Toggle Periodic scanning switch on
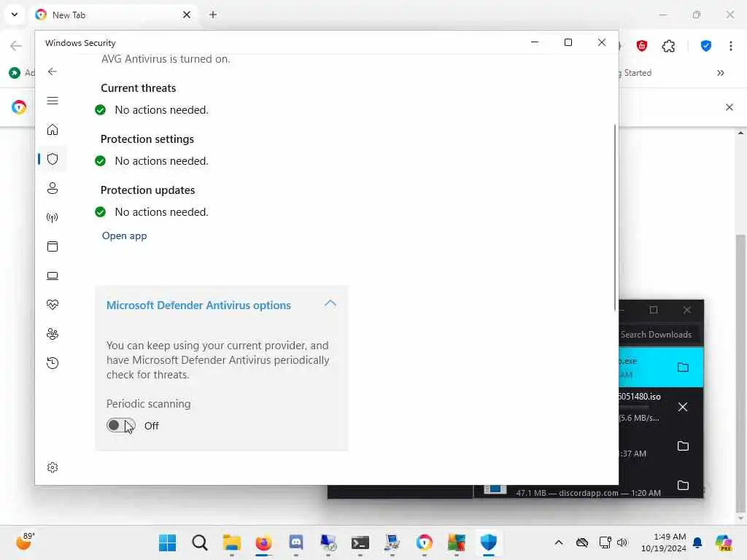747x560 pixels. click(x=121, y=425)
